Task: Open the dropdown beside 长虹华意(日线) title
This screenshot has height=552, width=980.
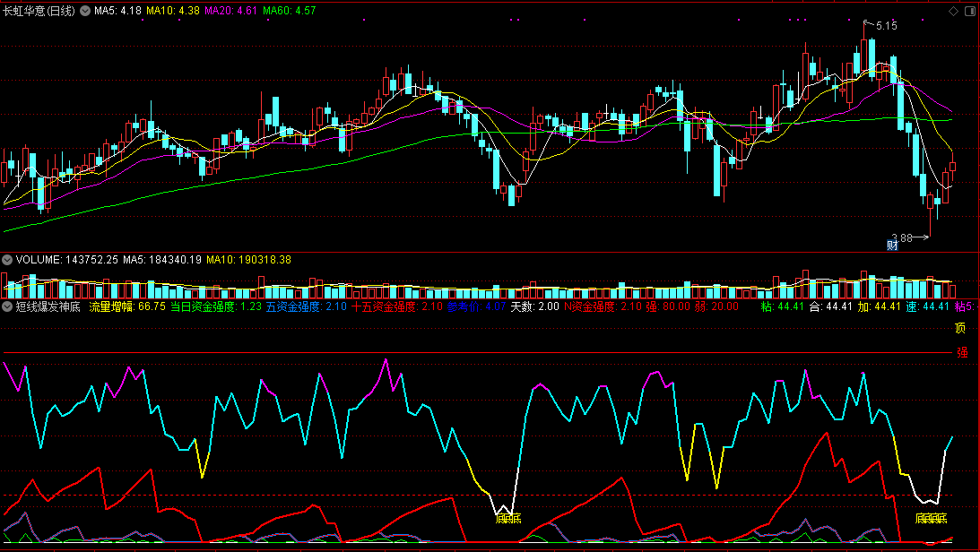Action: pos(85,11)
